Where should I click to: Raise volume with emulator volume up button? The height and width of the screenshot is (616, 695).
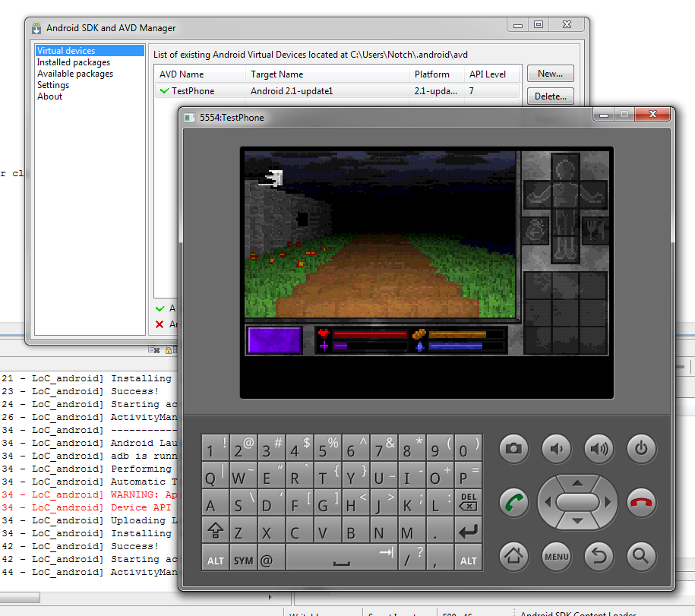(x=599, y=449)
